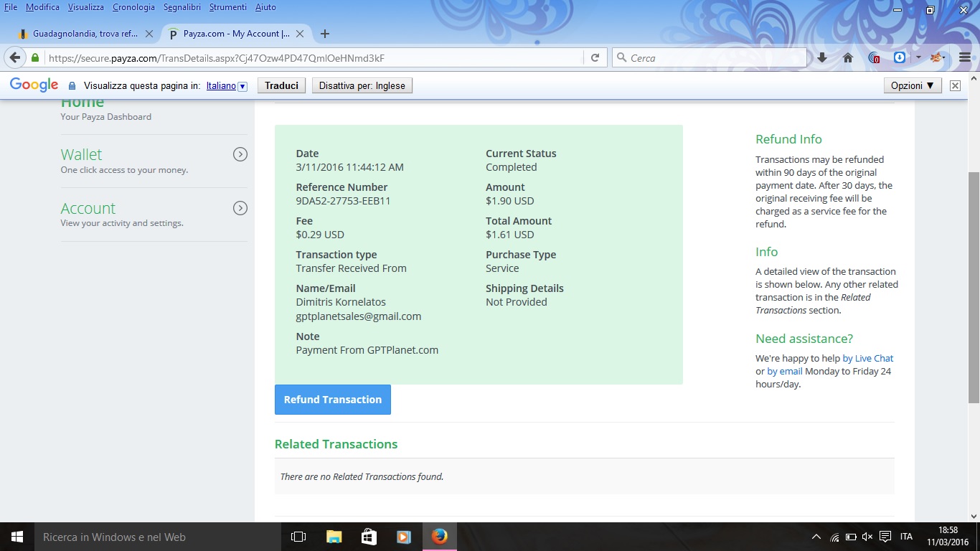Screen dimensions: 980x551
Task: Open the Firefox hamburger menu
Action: click(x=965, y=57)
